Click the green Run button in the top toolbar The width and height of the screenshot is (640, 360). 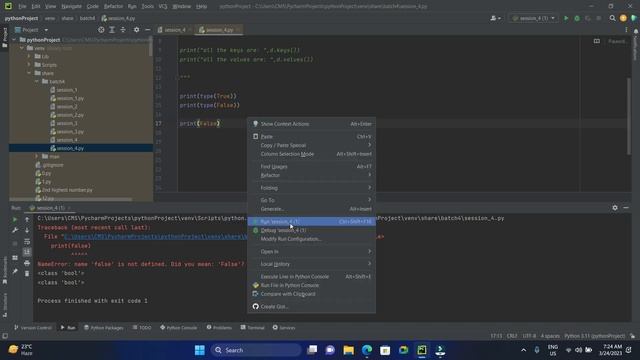566,18
